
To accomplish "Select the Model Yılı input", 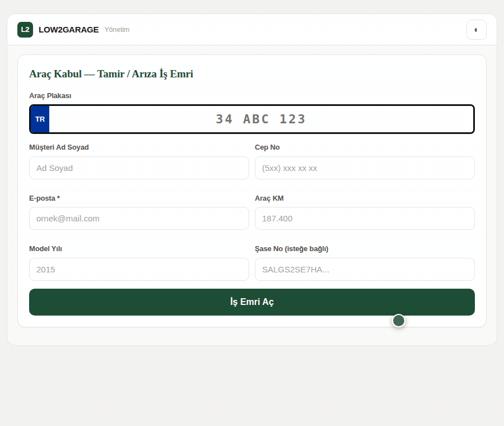I will [139, 269].
